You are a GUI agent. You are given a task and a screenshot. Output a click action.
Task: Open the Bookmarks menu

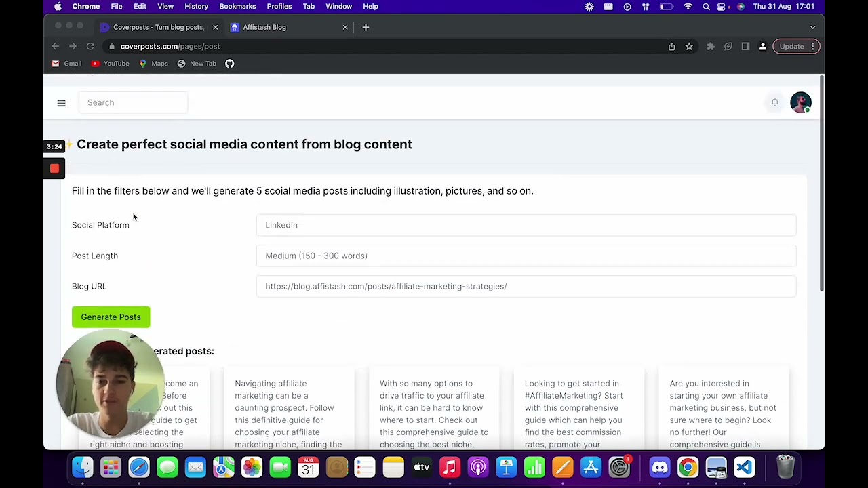(237, 7)
